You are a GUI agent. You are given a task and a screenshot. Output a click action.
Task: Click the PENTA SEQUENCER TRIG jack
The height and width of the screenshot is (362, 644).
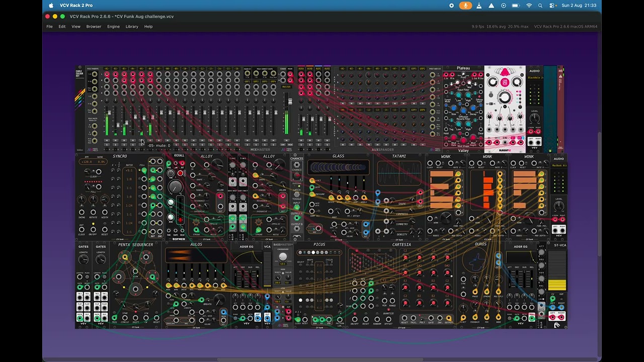click(114, 318)
